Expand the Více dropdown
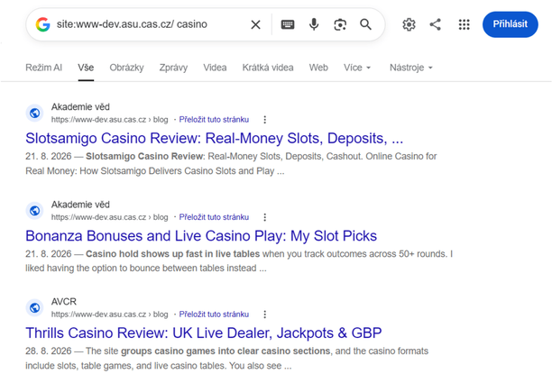 [x=357, y=68]
